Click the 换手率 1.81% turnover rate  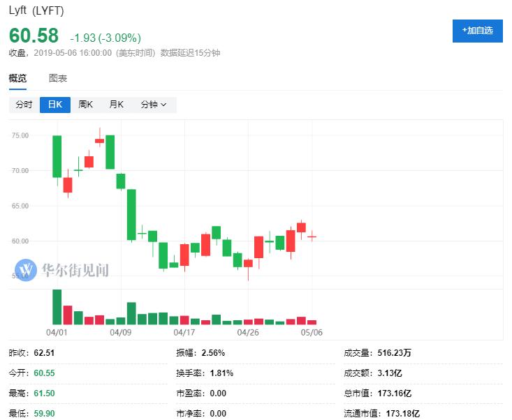coord(221,373)
